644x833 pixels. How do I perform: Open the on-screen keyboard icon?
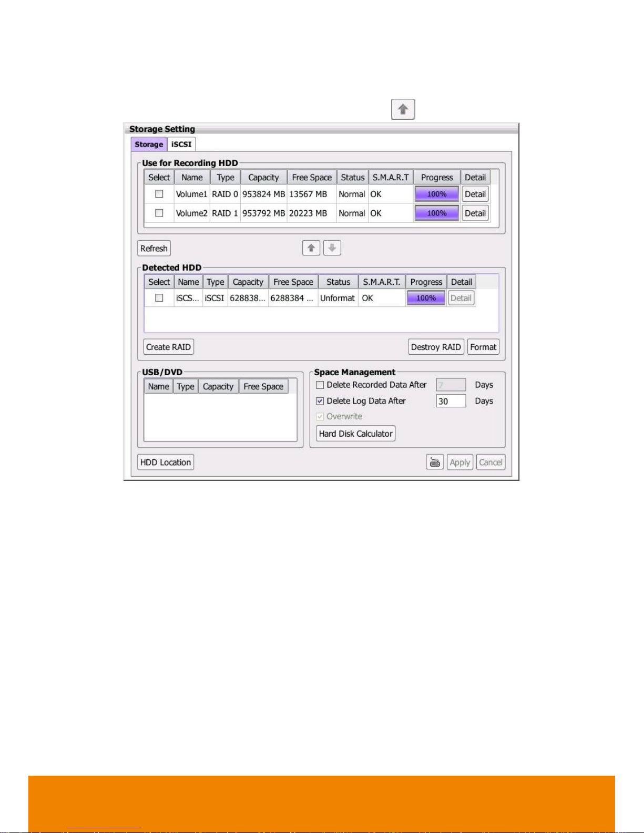pos(435,462)
